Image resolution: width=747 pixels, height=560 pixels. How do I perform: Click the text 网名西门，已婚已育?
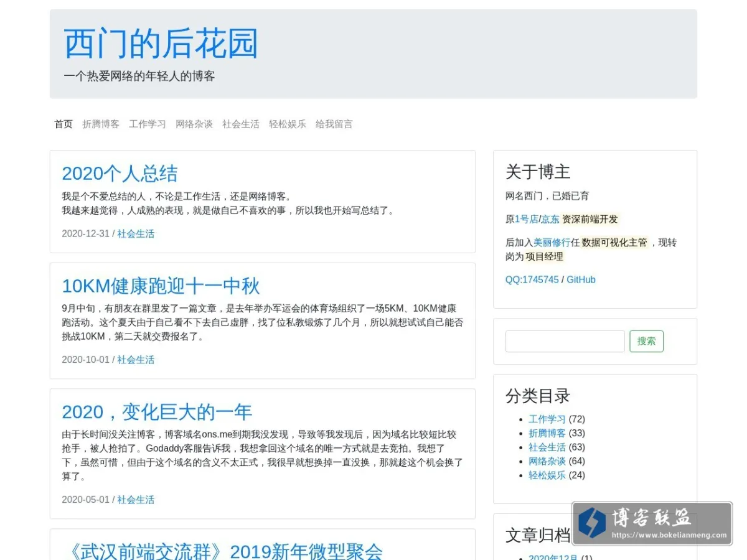(547, 196)
